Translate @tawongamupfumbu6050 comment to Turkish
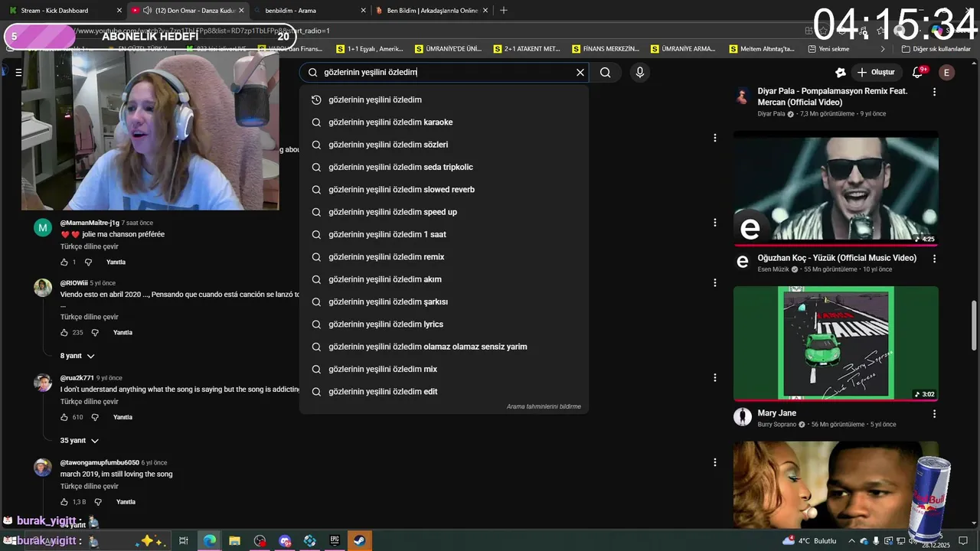Image resolution: width=980 pixels, height=551 pixels. pos(90,486)
